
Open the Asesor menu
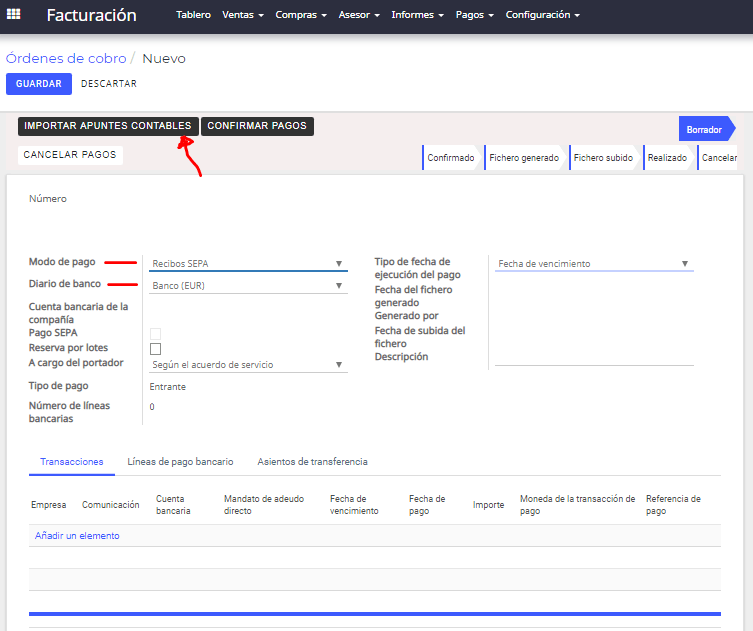(x=359, y=15)
